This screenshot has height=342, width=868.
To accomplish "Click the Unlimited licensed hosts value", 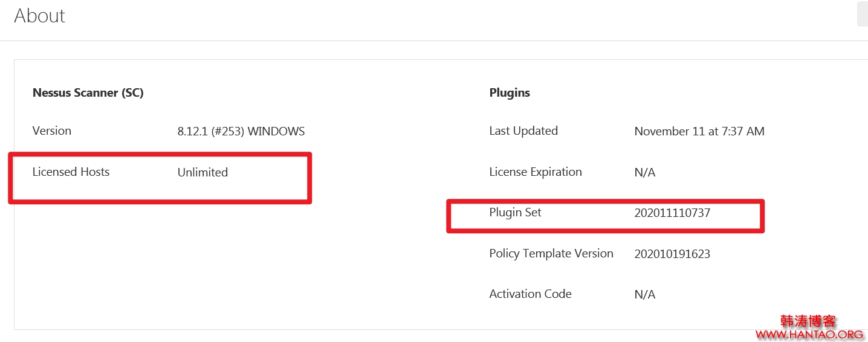I will 202,173.
